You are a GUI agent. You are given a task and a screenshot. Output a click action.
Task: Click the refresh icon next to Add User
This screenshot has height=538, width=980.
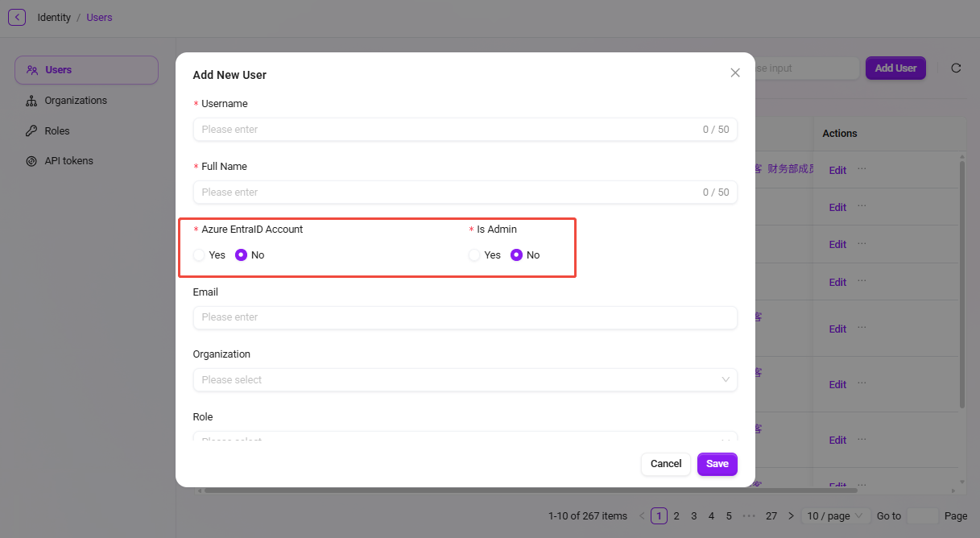pyautogui.click(x=956, y=68)
